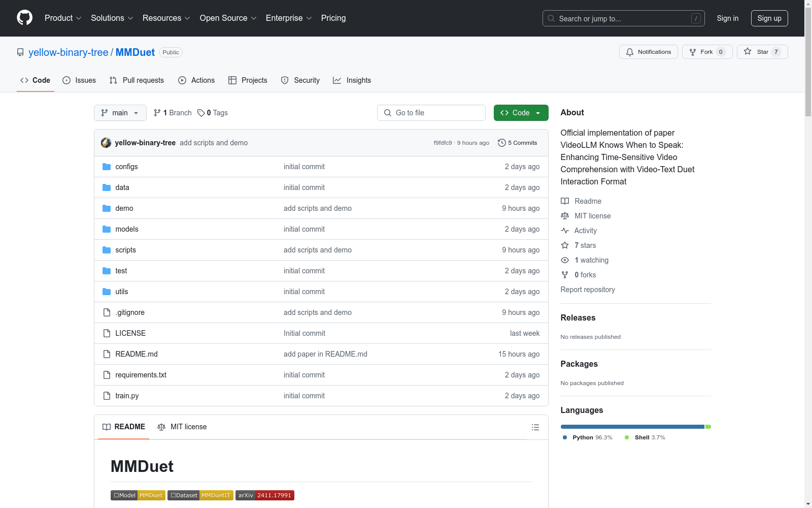The image size is (812, 508).
Task: Open the main branch selector dropdown
Action: 120,113
